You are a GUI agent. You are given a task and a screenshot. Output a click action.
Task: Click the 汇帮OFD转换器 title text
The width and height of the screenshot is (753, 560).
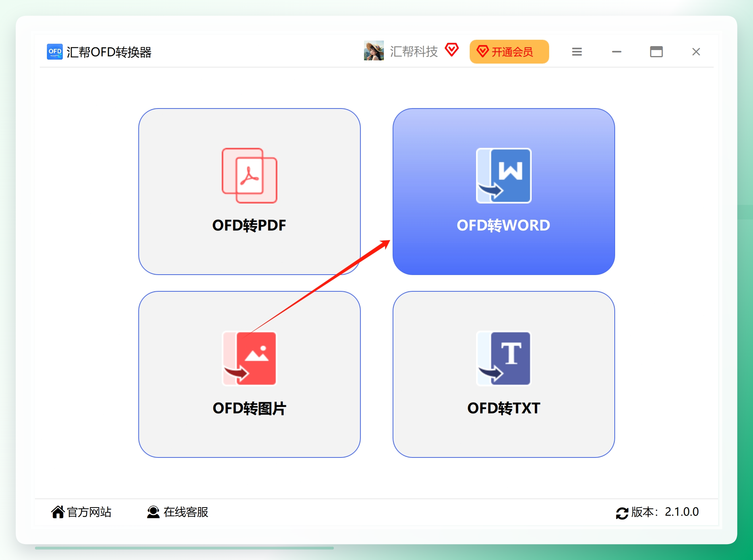pyautogui.click(x=109, y=52)
